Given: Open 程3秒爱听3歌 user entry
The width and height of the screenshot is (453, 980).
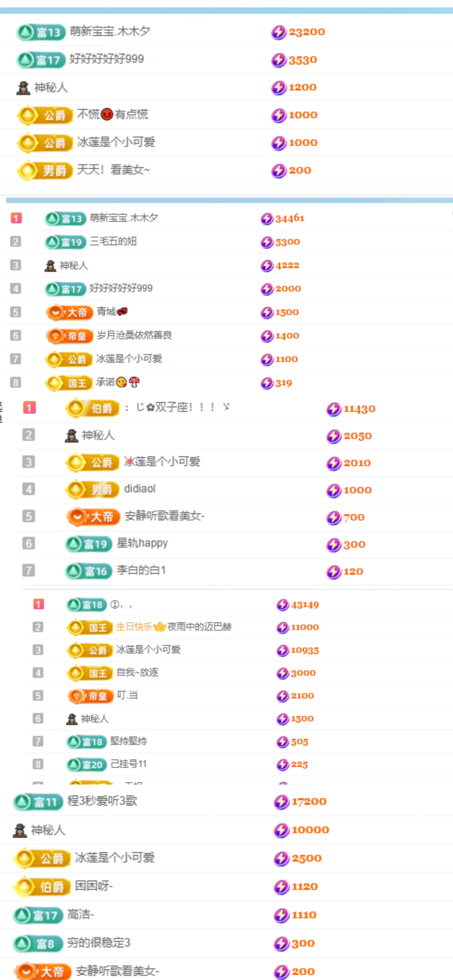Looking at the screenshot, I should coord(102,801).
